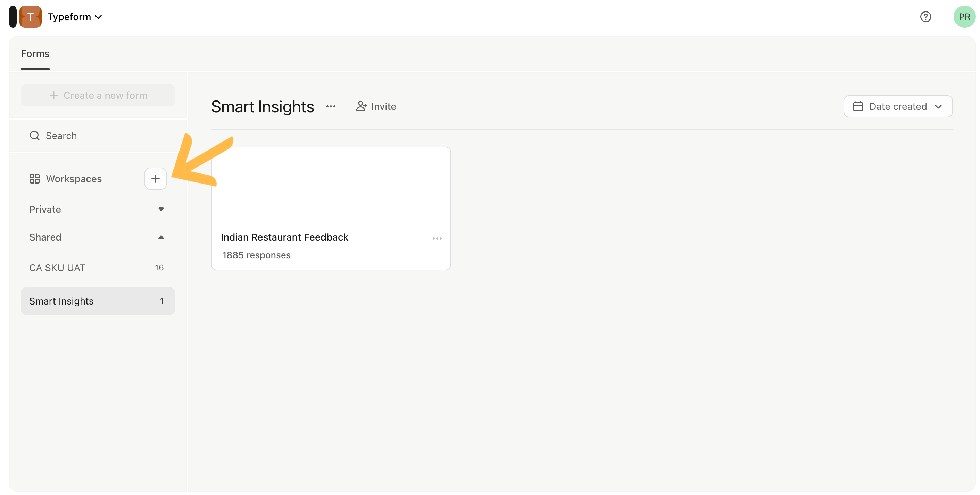Click Create a new form button
980x495 pixels.
click(98, 95)
